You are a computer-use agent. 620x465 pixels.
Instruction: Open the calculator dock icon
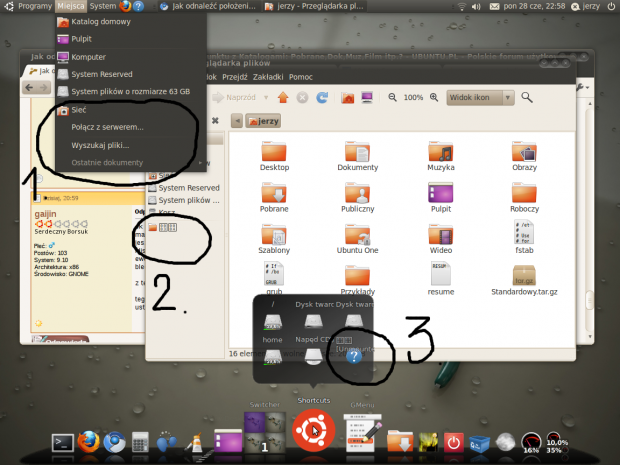[140, 442]
